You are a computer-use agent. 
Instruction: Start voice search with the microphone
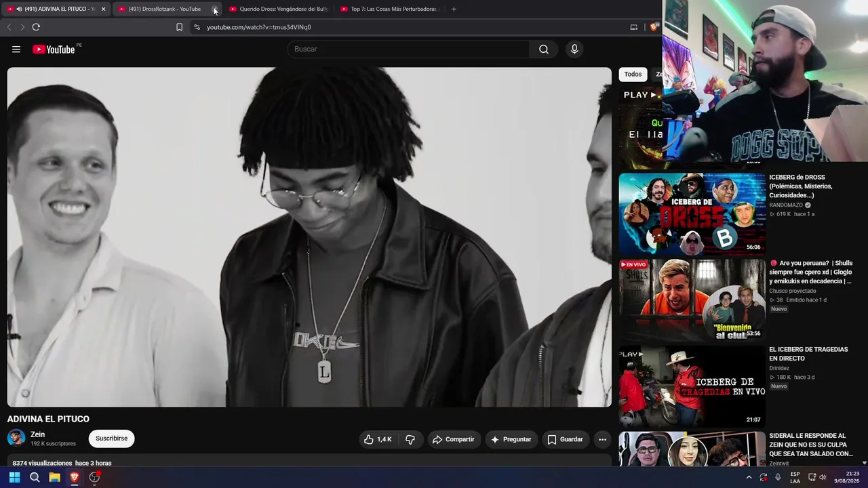point(574,49)
